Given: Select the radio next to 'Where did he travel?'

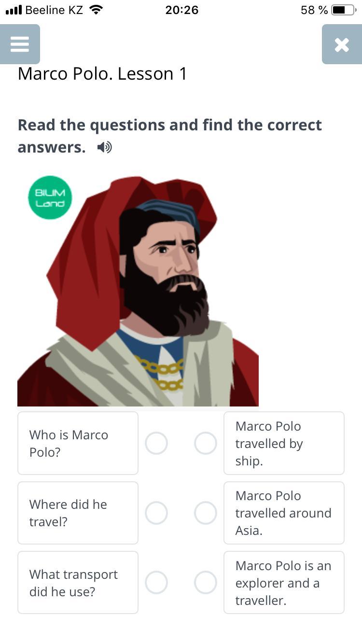Looking at the screenshot, I should point(156,513).
